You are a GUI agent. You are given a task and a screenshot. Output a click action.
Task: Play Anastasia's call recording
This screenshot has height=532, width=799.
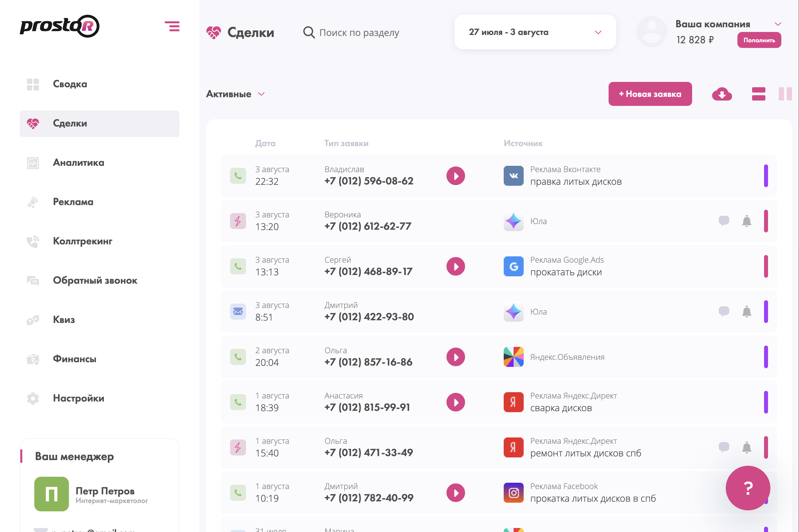pyautogui.click(x=455, y=402)
